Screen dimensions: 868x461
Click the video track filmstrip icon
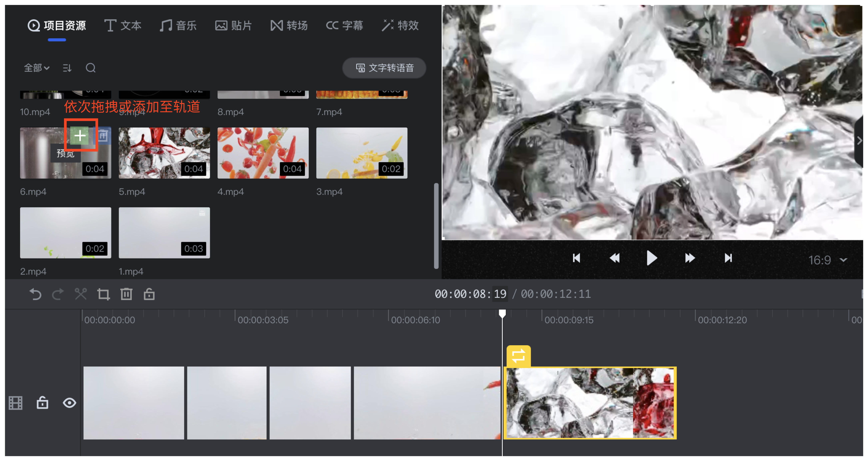[x=15, y=403]
